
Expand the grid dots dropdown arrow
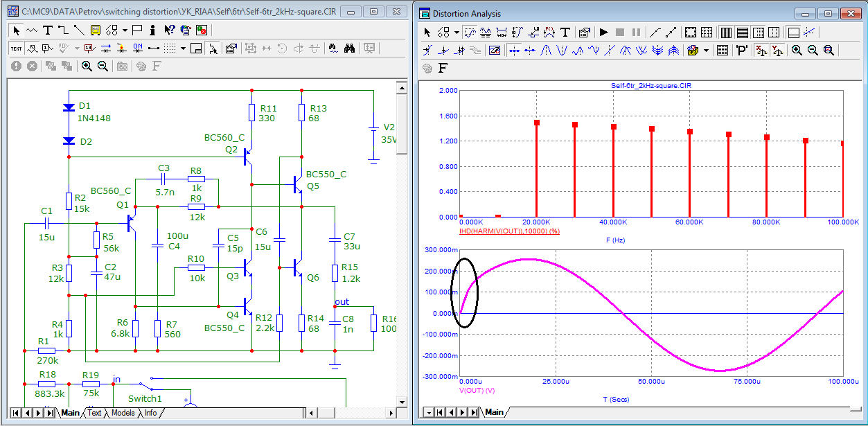tap(183, 48)
